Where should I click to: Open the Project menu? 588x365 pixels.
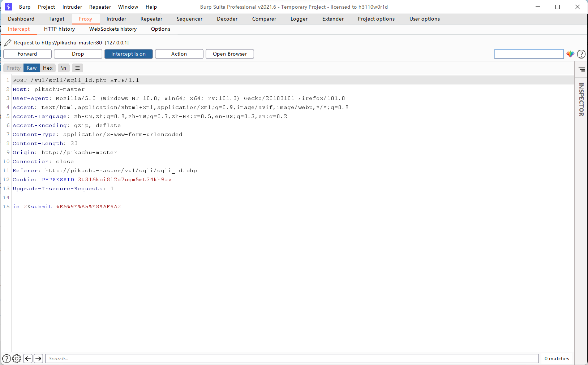pos(47,7)
